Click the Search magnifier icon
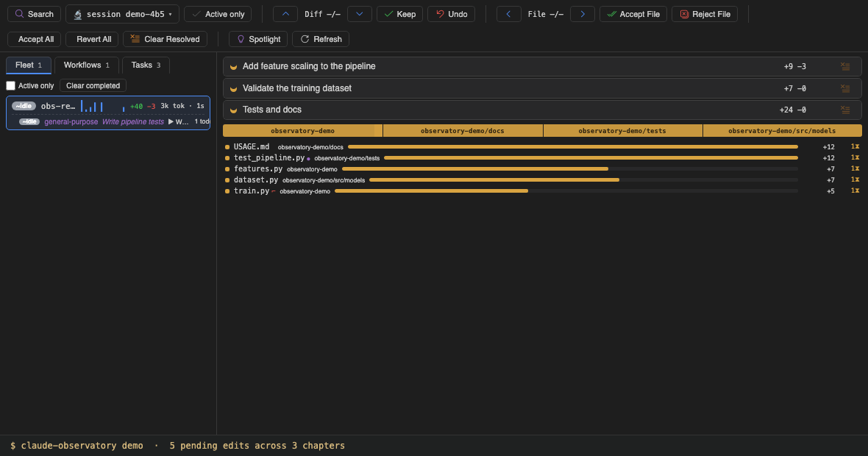The width and height of the screenshot is (868, 456). [19, 14]
